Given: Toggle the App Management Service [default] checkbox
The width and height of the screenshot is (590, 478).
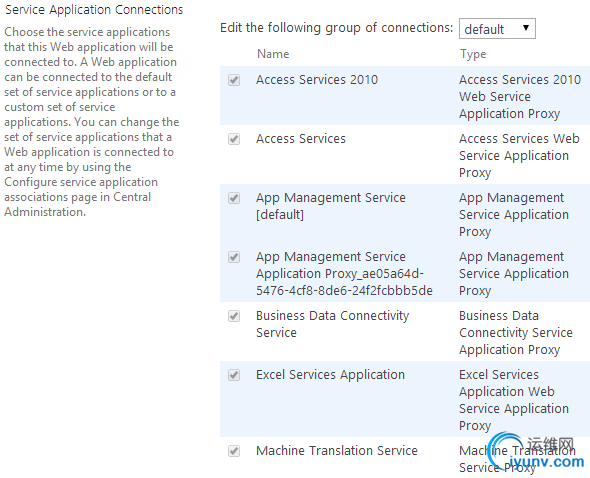Looking at the screenshot, I should [x=234, y=198].
